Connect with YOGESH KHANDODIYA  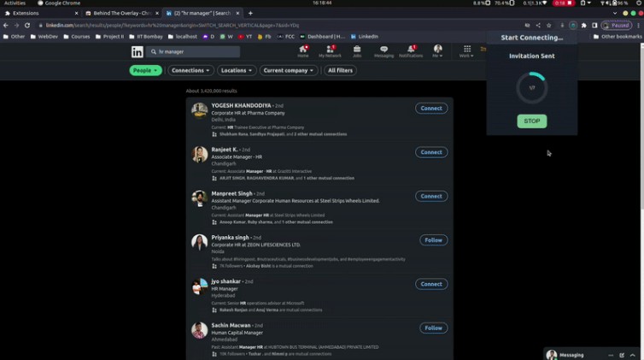click(x=431, y=109)
